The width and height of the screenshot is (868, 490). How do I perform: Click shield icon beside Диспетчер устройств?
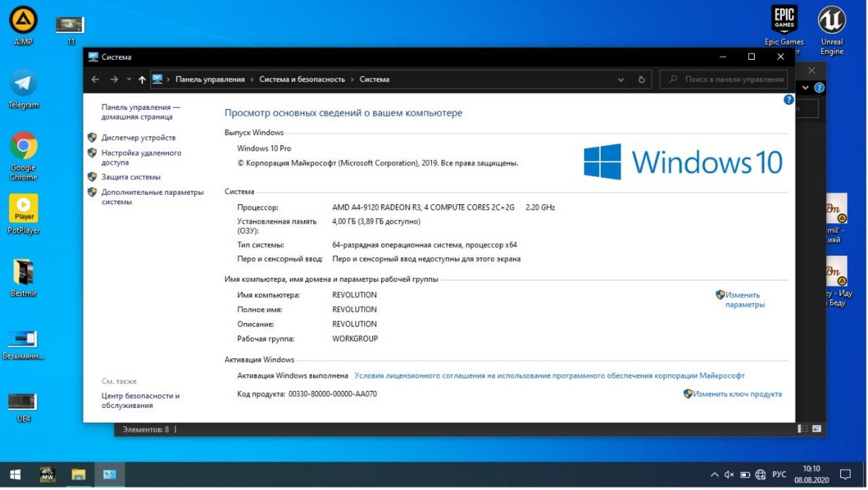[92, 137]
